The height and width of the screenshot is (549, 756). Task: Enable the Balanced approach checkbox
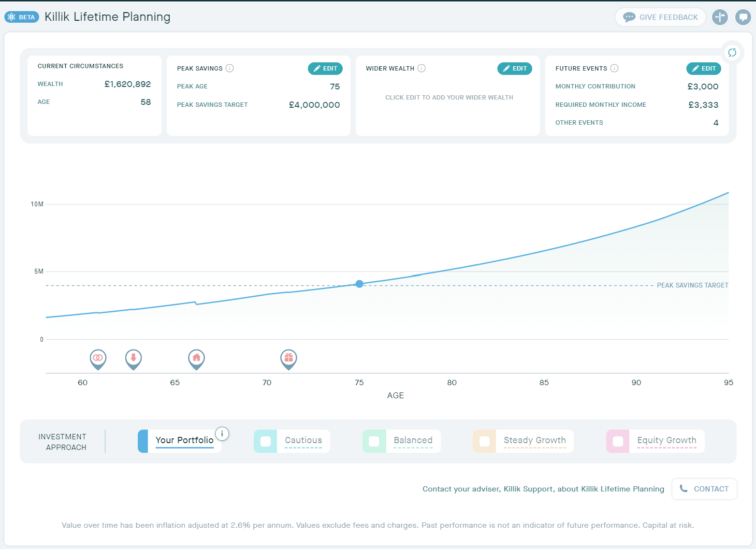pyautogui.click(x=374, y=441)
